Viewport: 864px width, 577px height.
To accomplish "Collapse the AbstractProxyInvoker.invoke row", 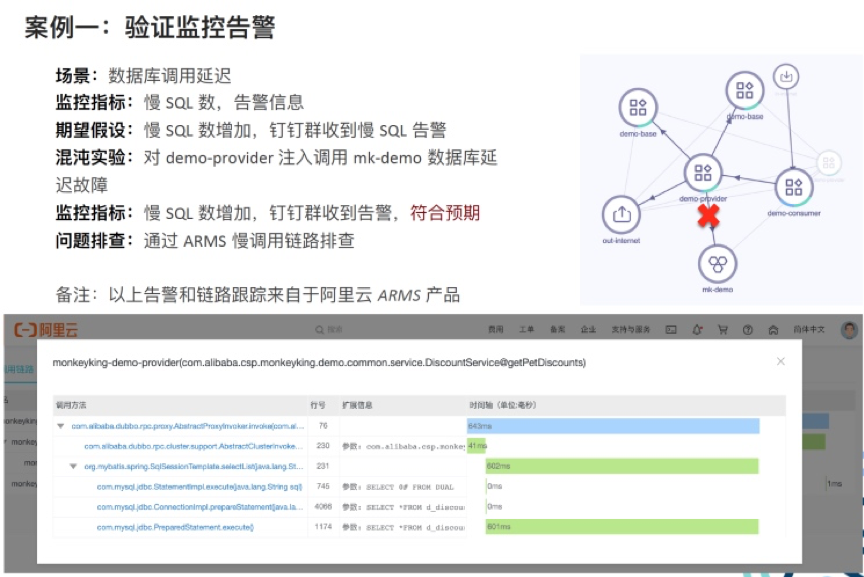I will tap(61, 426).
